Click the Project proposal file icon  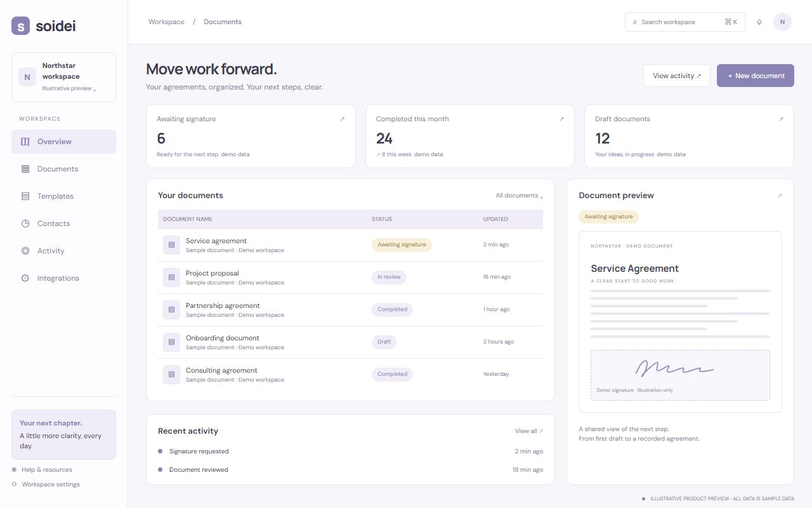171,277
